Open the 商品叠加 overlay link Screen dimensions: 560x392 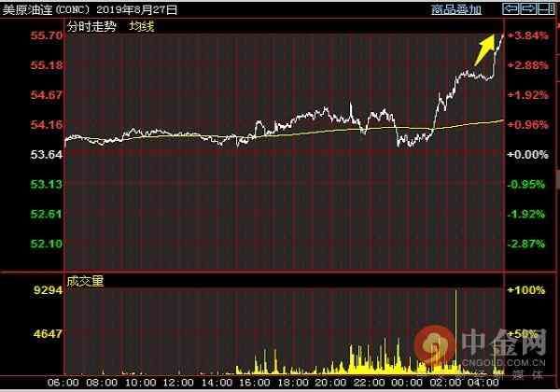pyautogui.click(x=456, y=9)
